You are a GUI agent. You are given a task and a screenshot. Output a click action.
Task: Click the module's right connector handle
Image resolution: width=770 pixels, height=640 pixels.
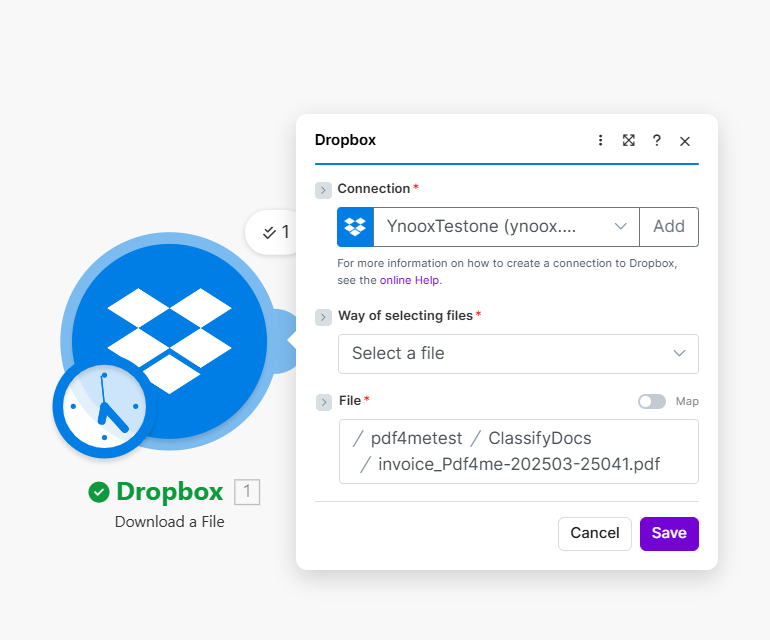click(x=287, y=341)
